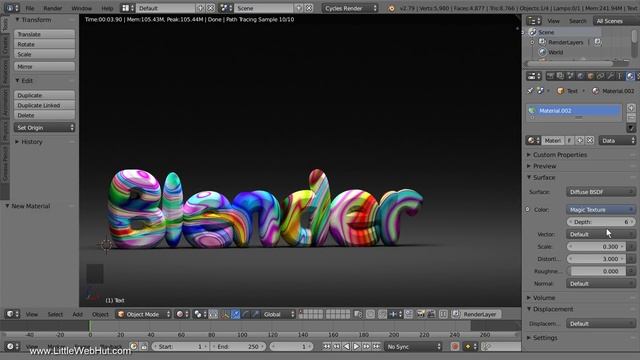640x360 pixels.
Task: Open the Diffuse BSDF surface dropdown
Action: point(601,191)
